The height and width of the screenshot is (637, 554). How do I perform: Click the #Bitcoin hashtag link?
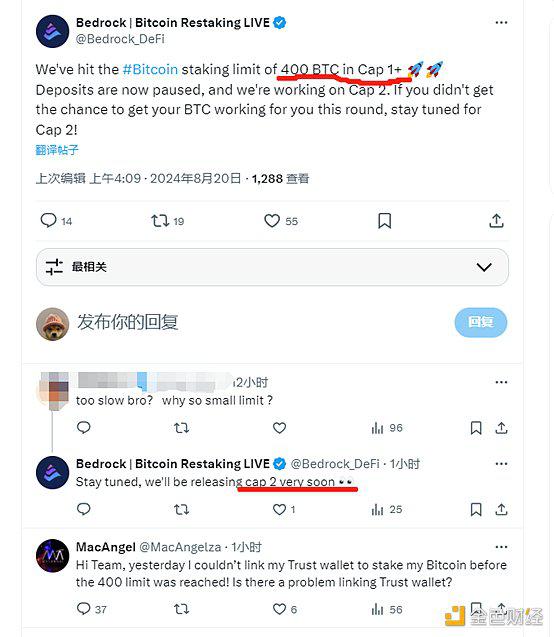pyautogui.click(x=150, y=69)
